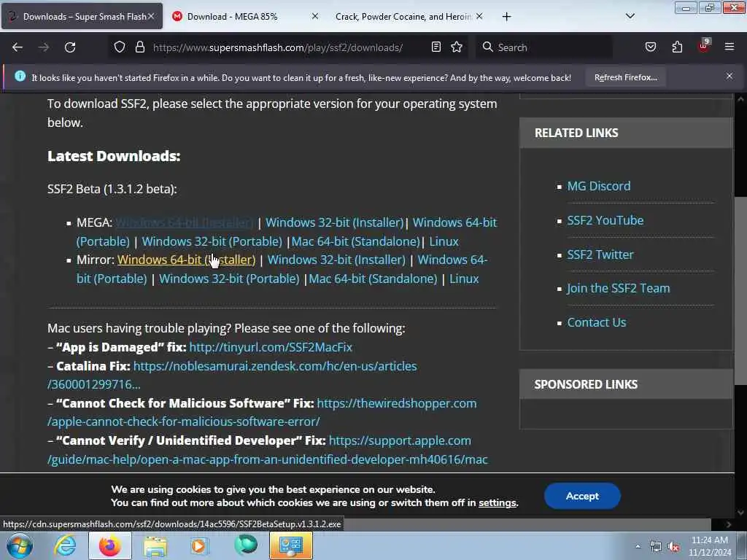Open the network tray icon
747x560 pixels.
tap(656, 547)
